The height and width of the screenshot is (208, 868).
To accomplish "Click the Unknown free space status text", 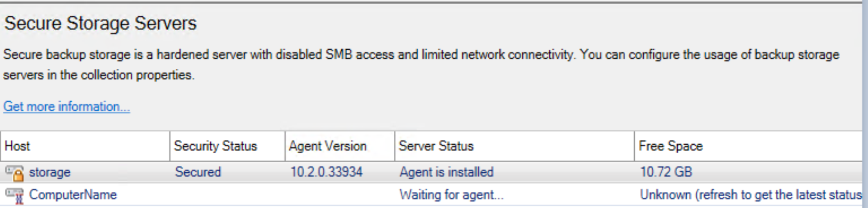I will click(750, 195).
